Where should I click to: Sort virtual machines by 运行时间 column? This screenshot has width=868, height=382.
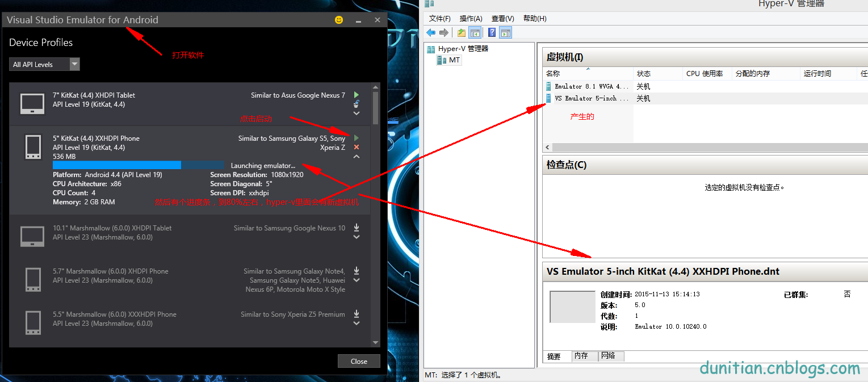click(828, 74)
